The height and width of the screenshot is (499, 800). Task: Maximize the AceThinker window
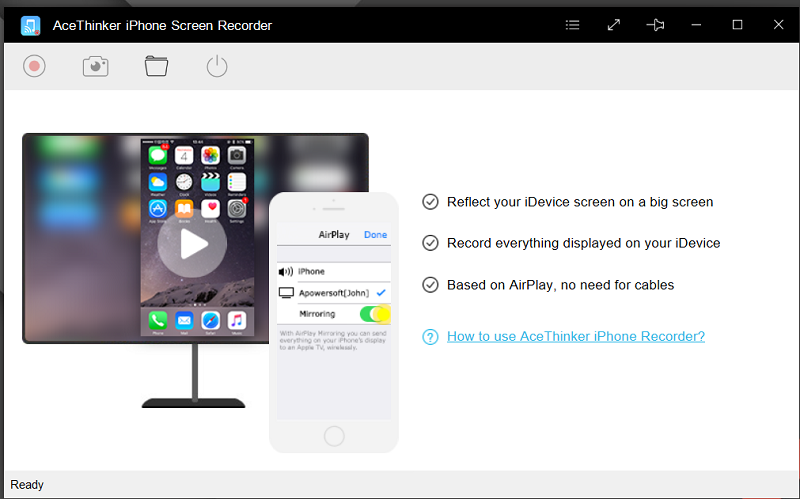click(737, 25)
